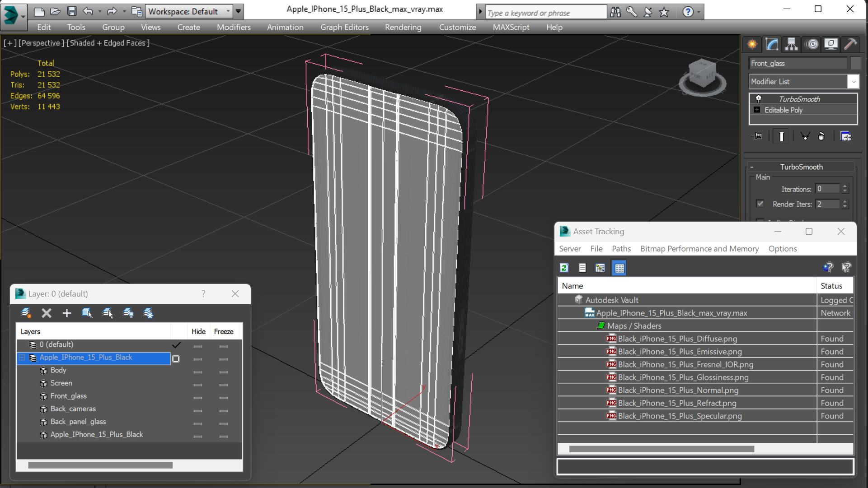The image size is (868, 488).
Task: Click the favorites star icon in the title bar
Action: 664,12
